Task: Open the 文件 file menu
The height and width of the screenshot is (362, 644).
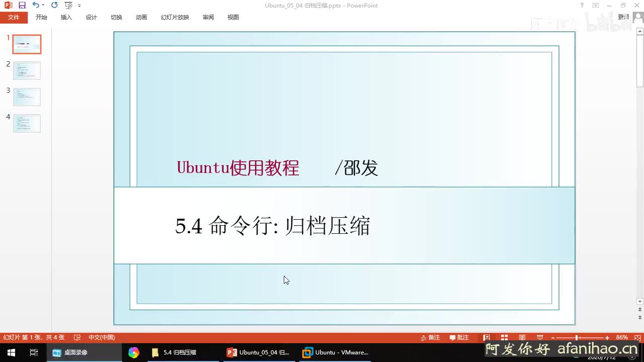Action: 14,17
